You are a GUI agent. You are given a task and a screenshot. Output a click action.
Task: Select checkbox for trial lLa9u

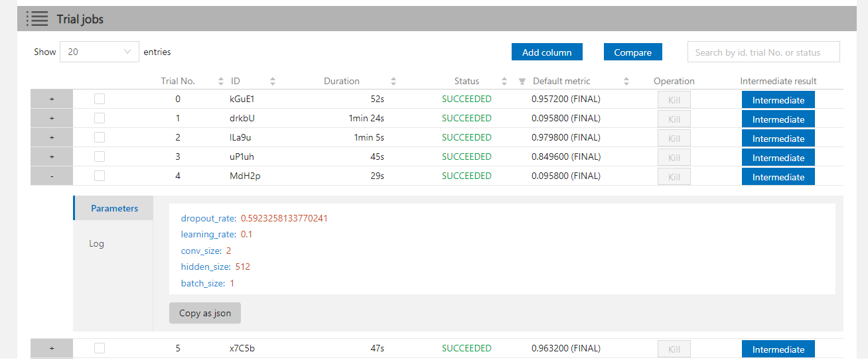point(100,137)
